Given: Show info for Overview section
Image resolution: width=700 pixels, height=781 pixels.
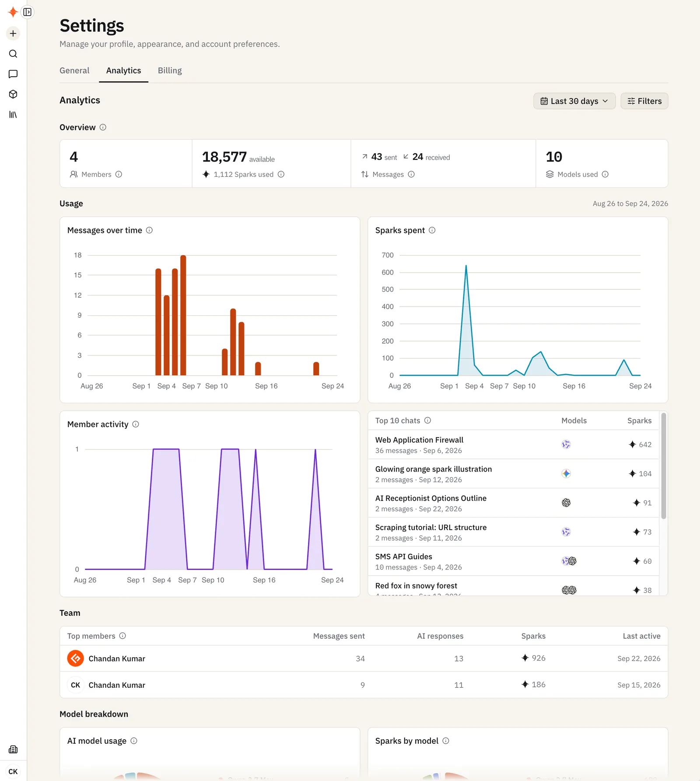Looking at the screenshot, I should [103, 127].
